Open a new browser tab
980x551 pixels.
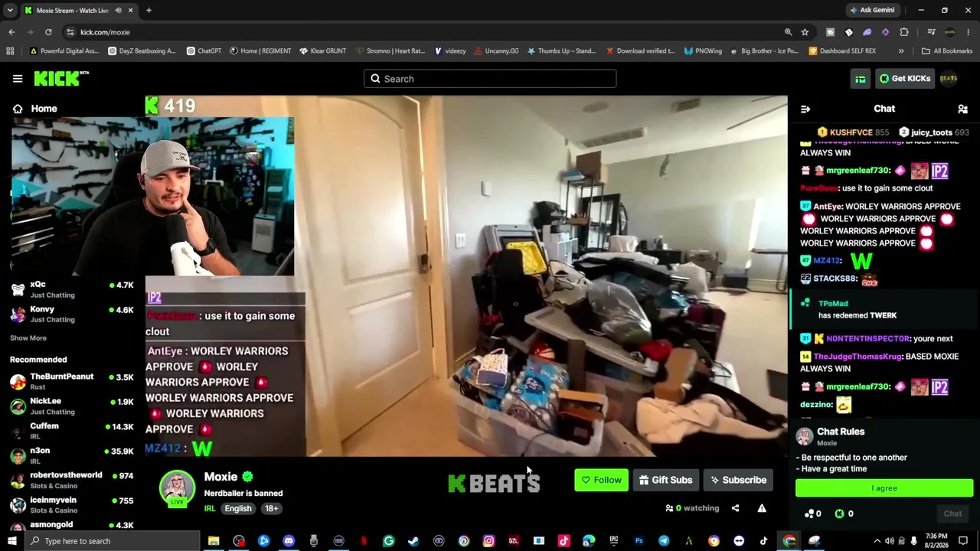(x=149, y=11)
